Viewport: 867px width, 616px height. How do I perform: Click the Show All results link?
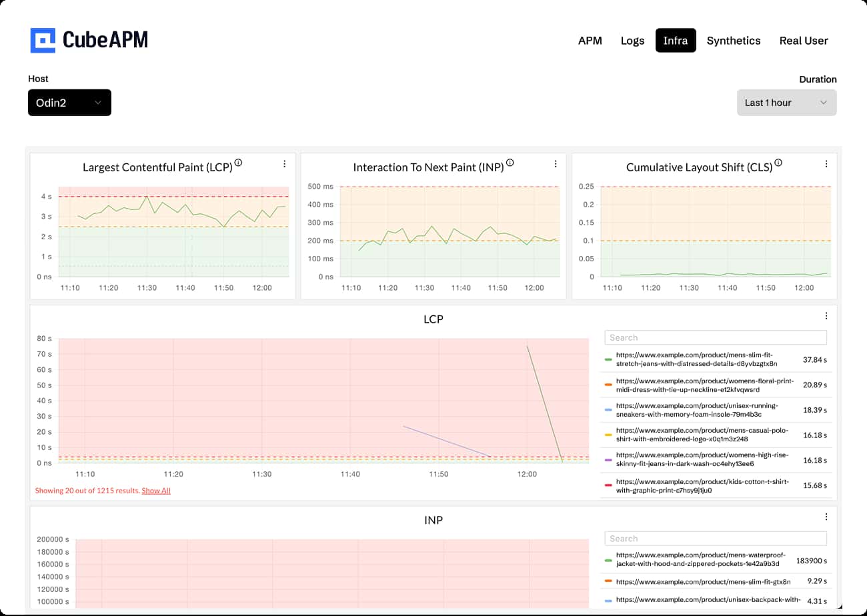coord(155,490)
